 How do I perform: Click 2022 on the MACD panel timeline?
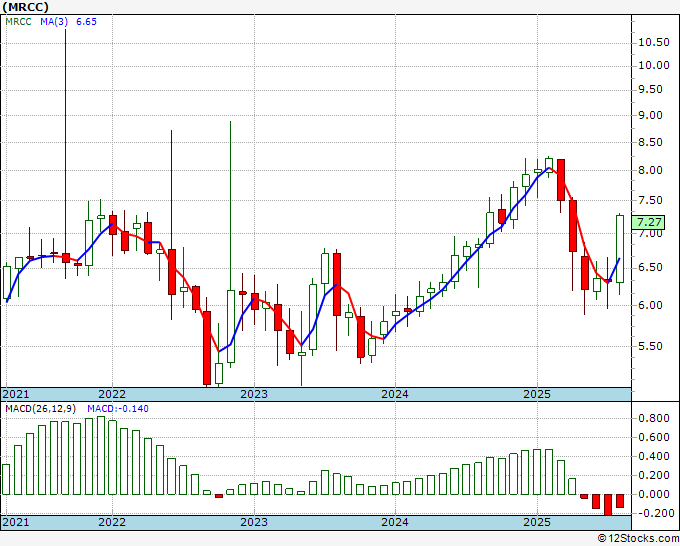(x=112, y=522)
